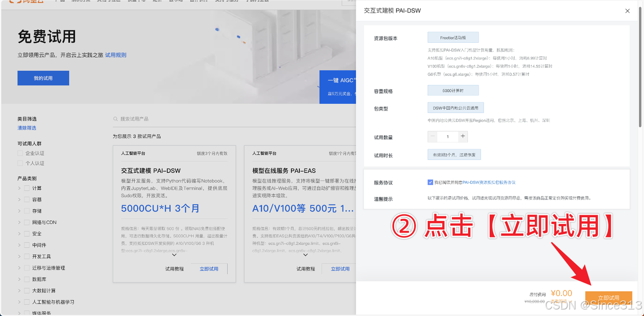Open the PAI-DSW资源抵扣包服务协议 link
Viewport: 644px width, 316px height.
[489, 182]
